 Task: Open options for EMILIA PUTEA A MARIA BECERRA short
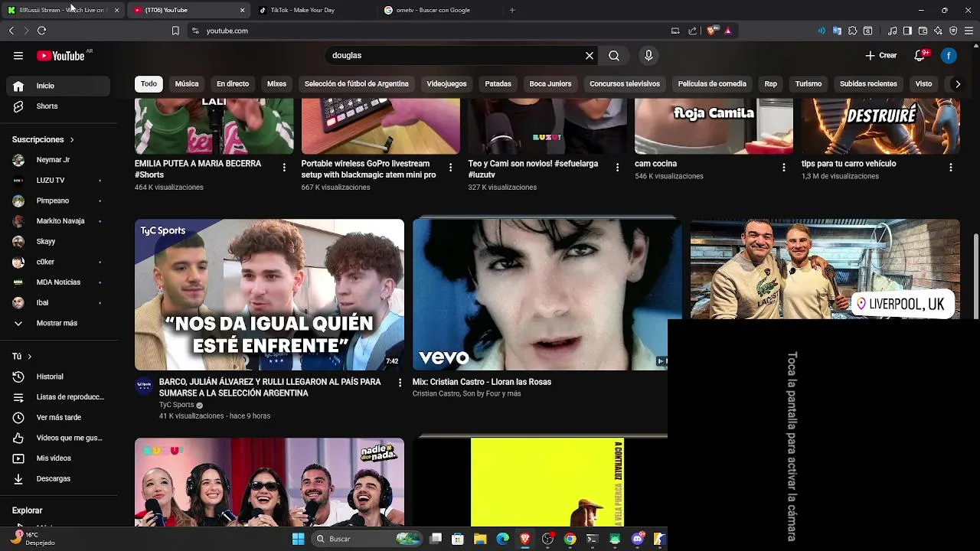(x=284, y=167)
